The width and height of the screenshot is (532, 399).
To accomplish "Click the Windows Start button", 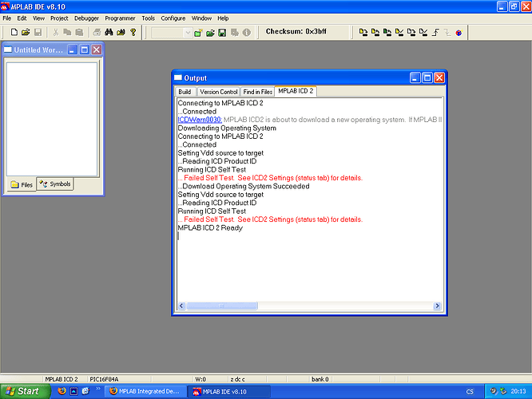I will click(25, 391).
